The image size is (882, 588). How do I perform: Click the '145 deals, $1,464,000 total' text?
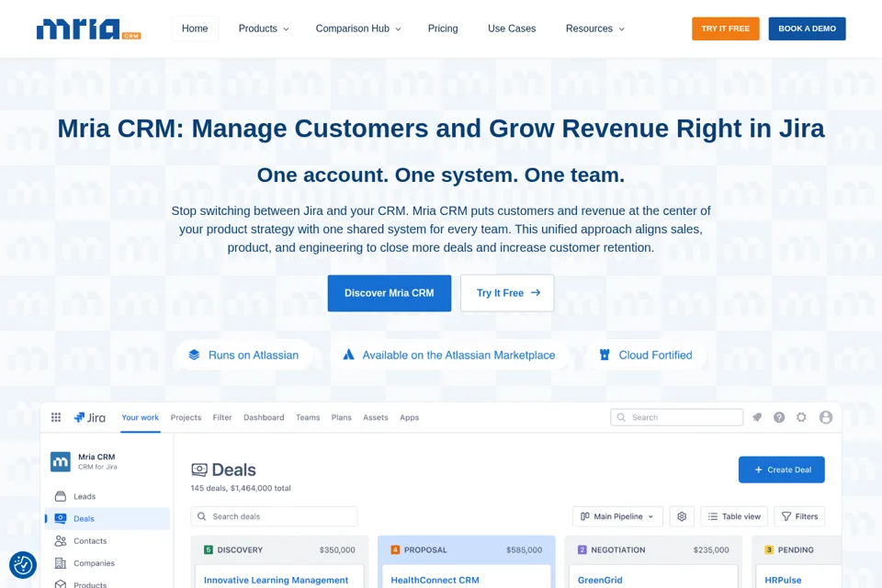tap(241, 488)
